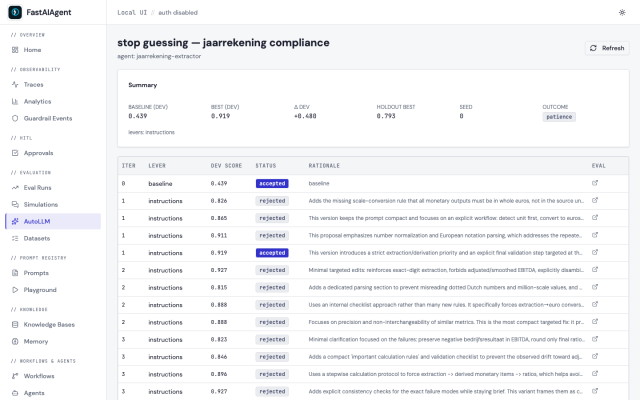Click the RATIONALE column header
The height and width of the screenshot is (400, 640).
324,166
